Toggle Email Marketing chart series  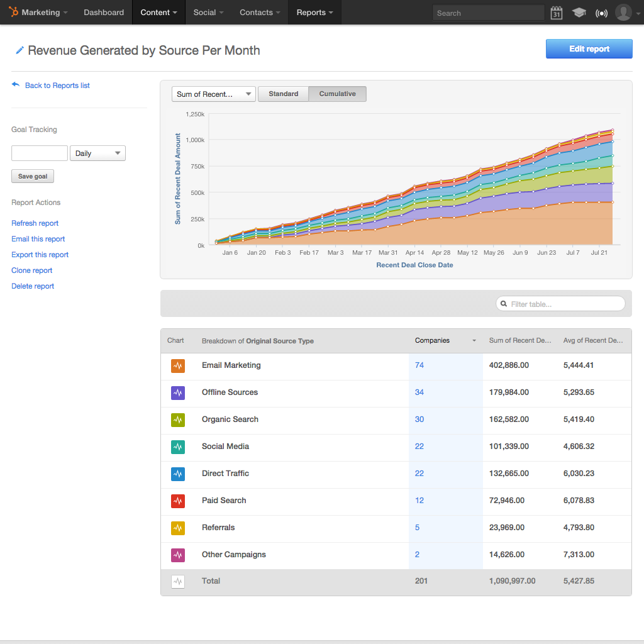click(178, 366)
